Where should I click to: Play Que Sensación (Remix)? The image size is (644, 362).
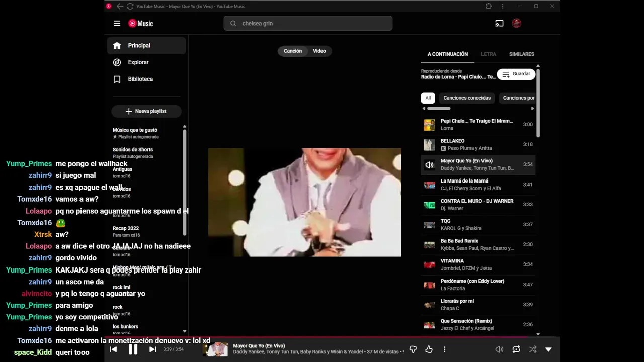point(478,325)
